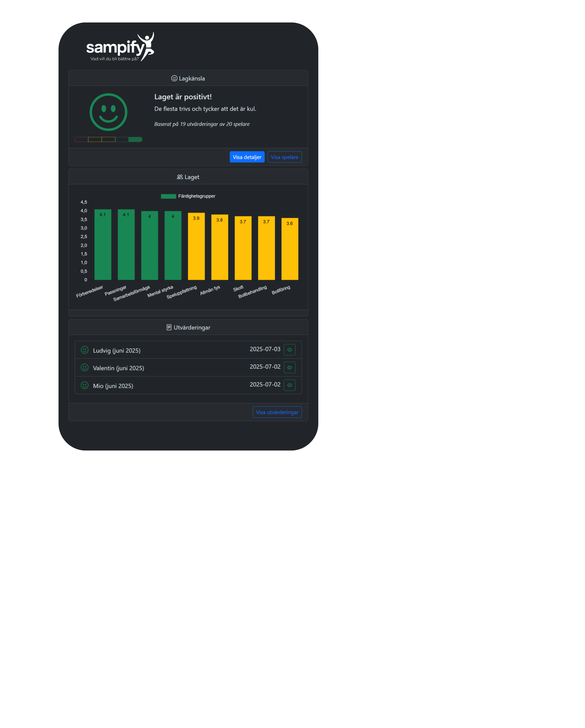Click the Samarbetsförmåga green bar
585x728 pixels.
[149, 246]
